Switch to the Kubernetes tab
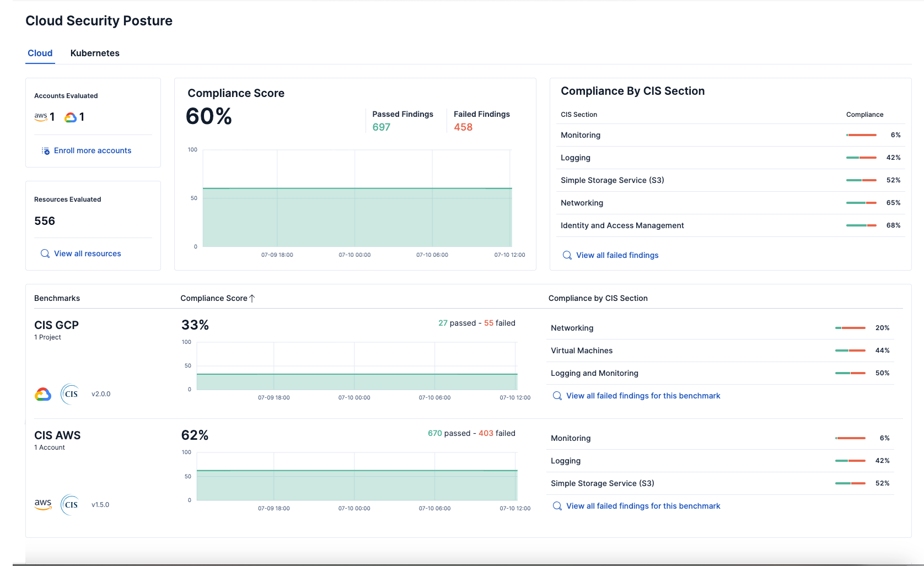The height and width of the screenshot is (566, 924). tap(94, 53)
